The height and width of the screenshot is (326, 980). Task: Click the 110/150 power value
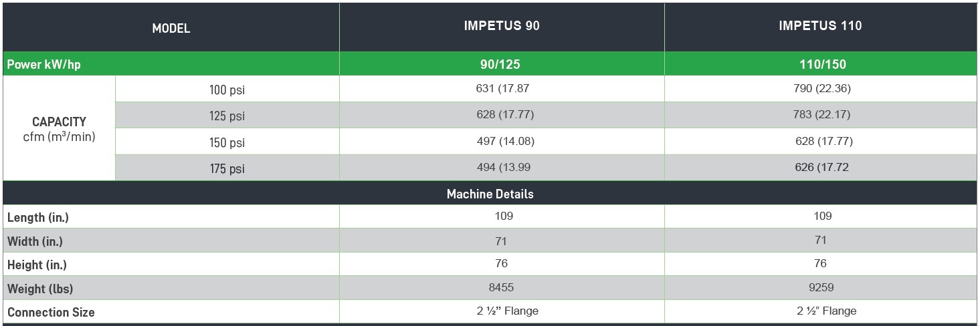coord(821,65)
